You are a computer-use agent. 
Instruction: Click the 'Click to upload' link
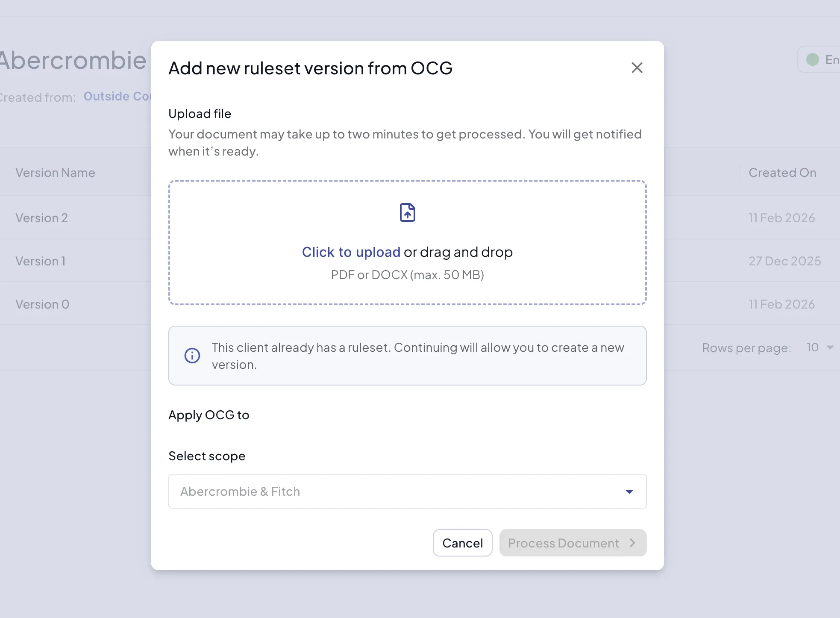(x=351, y=252)
